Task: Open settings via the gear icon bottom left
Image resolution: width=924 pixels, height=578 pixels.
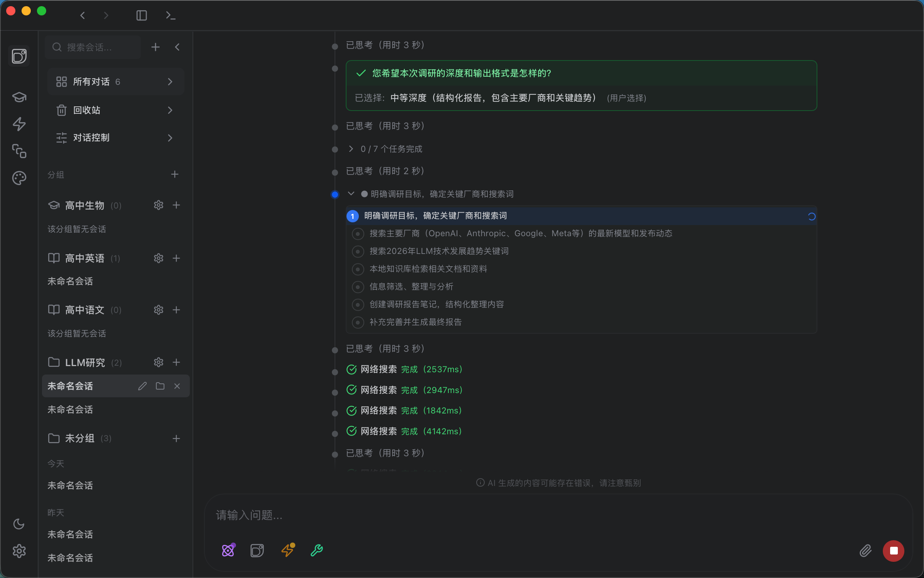Action: pyautogui.click(x=19, y=551)
